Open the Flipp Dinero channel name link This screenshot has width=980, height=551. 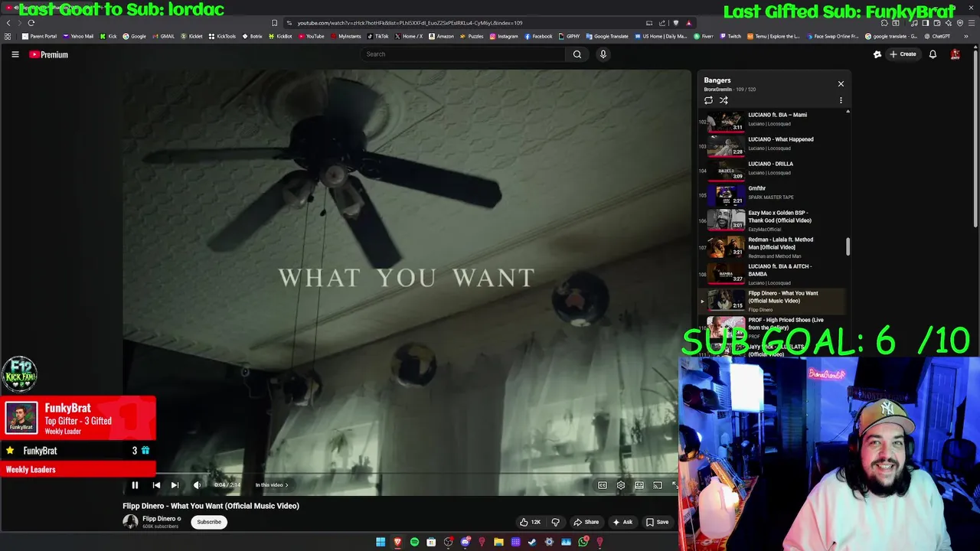click(158, 519)
